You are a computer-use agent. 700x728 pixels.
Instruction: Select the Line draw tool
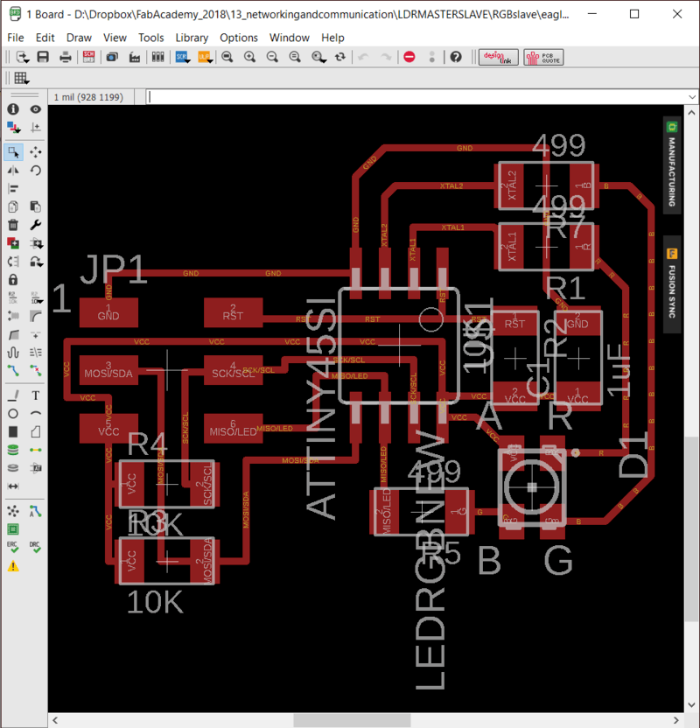13,395
